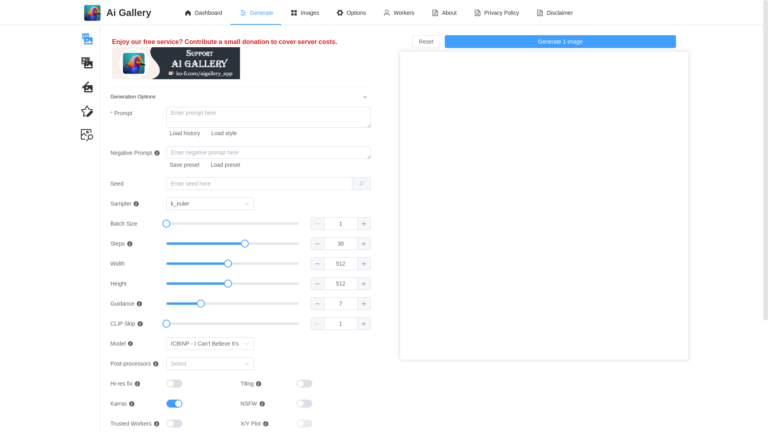Select the inpainting sidebar icon
The image size is (768, 432).
pyautogui.click(x=87, y=87)
